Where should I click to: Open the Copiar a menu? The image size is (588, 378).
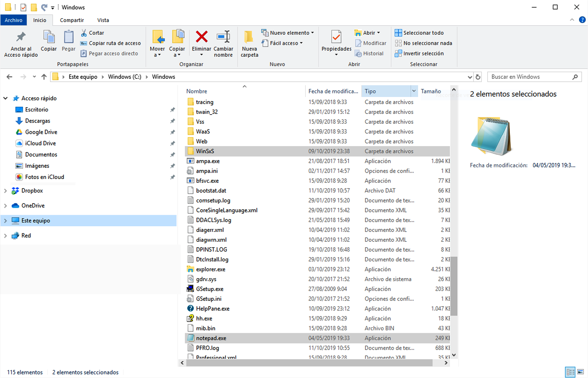click(177, 44)
